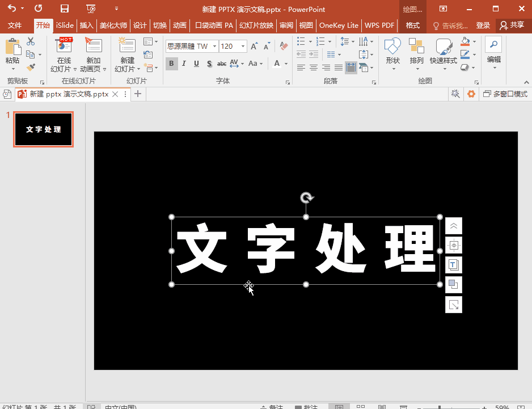This screenshot has width=532, height=409.
Task: Open the font name dropdown 思源黑體 TW
Action: pos(215,46)
